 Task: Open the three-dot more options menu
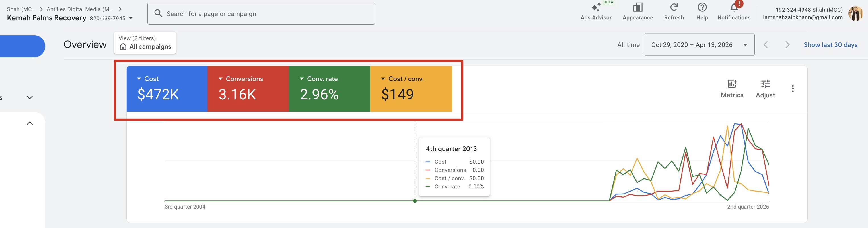coord(793,89)
